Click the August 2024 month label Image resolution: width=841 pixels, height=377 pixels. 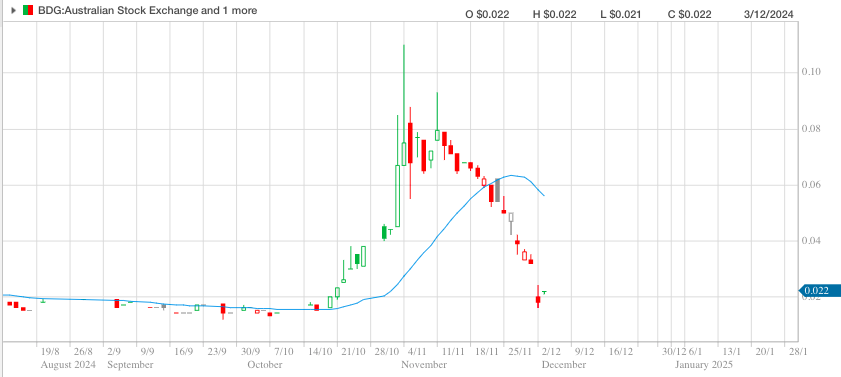pyautogui.click(x=68, y=365)
